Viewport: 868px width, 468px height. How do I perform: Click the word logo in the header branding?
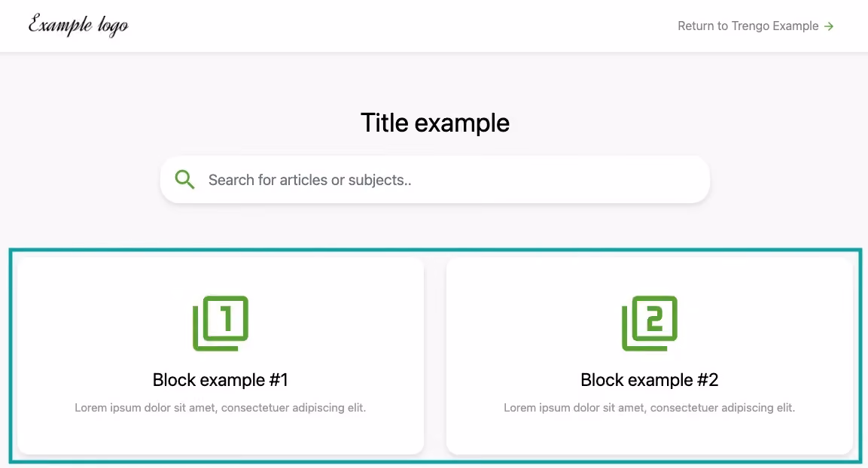[114, 26]
